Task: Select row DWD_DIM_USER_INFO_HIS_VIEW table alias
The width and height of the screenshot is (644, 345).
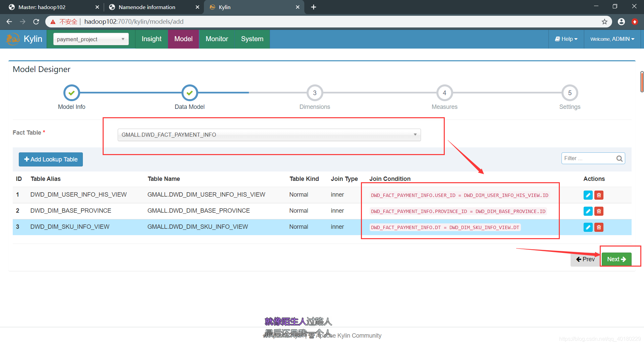Action: 78,195
